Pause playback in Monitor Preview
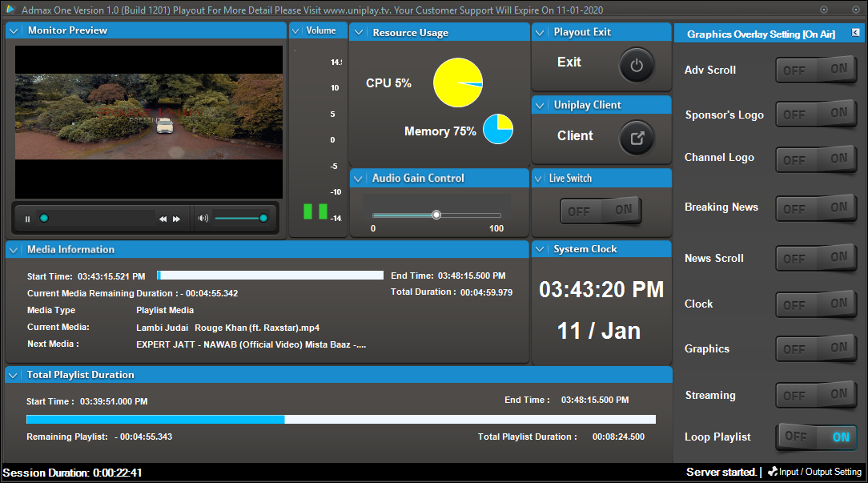The image size is (868, 483). click(x=27, y=219)
